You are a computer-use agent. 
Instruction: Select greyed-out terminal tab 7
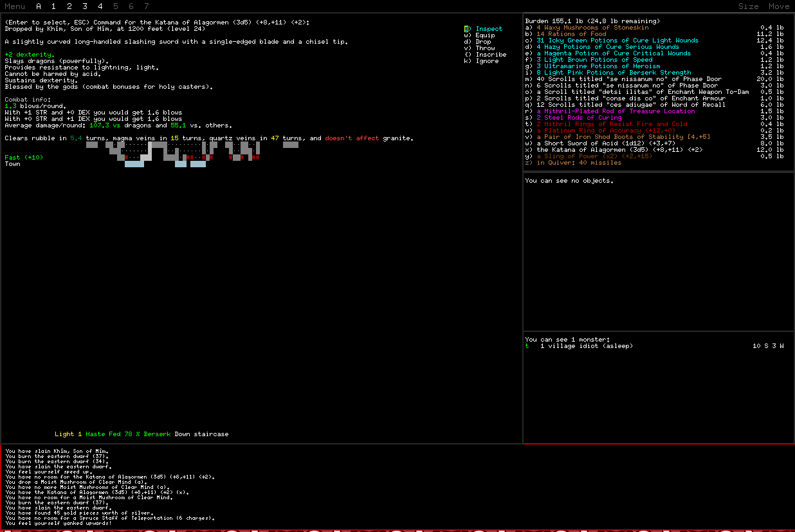(147, 6)
